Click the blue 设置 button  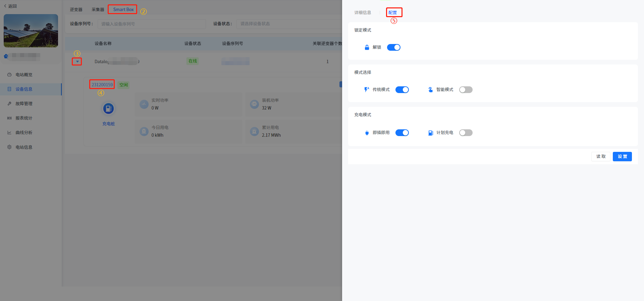coord(622,157)
